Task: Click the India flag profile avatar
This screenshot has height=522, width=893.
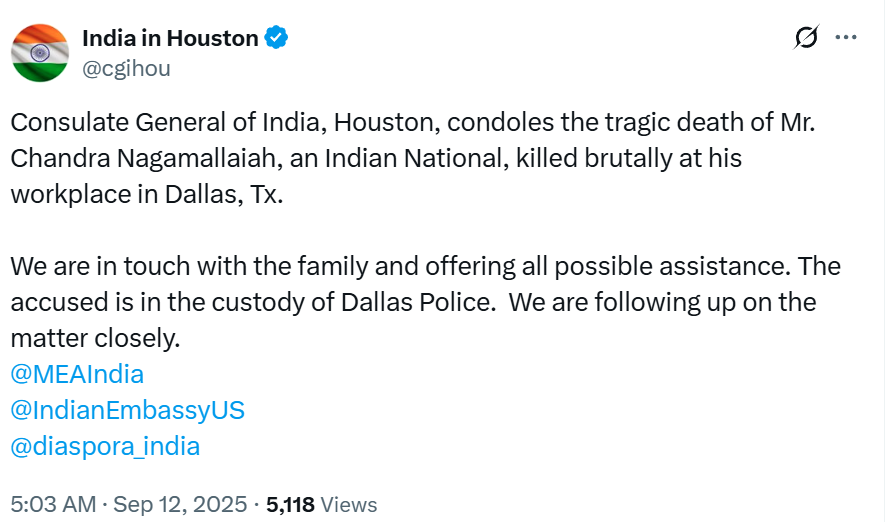Action: point(39,53)
